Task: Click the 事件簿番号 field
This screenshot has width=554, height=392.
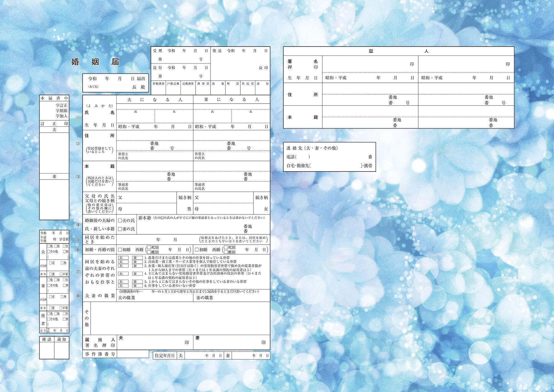Action: [x=132, y=354]
